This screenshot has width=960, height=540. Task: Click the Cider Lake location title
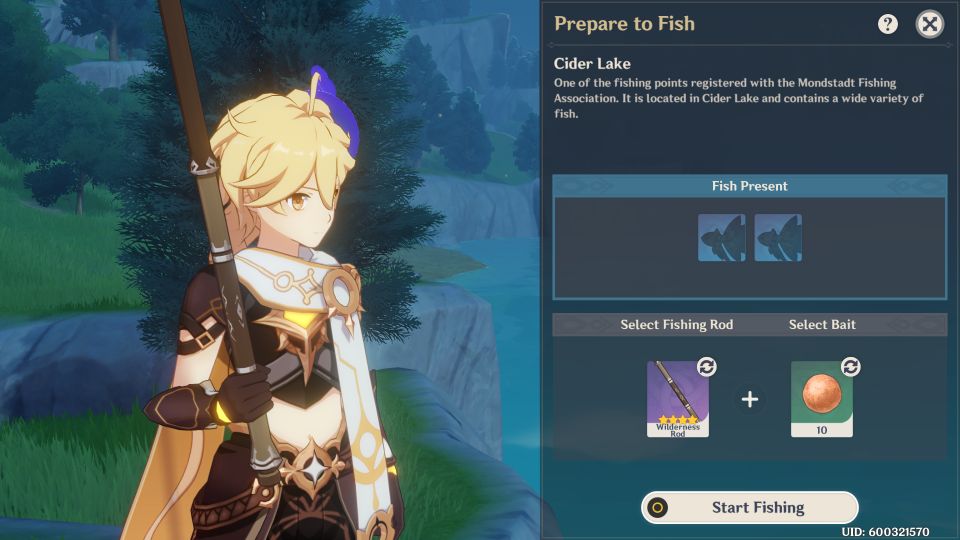592,64
